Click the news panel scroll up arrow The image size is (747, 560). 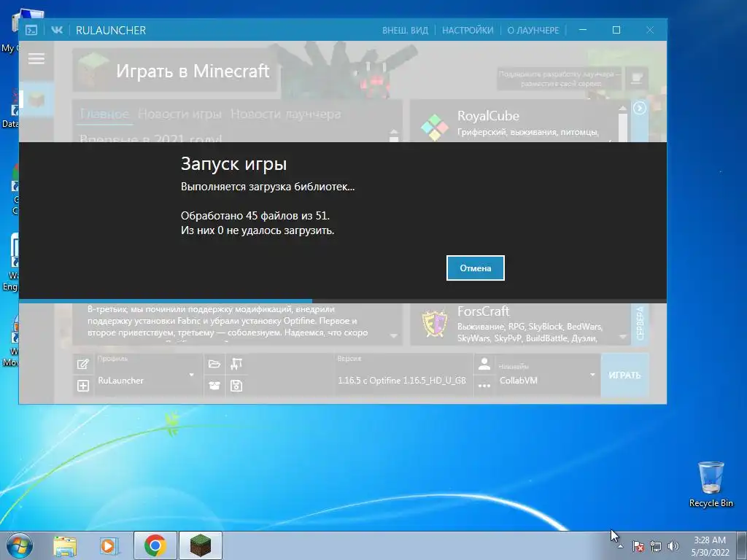pyautogui.click(x=393, y=133)
